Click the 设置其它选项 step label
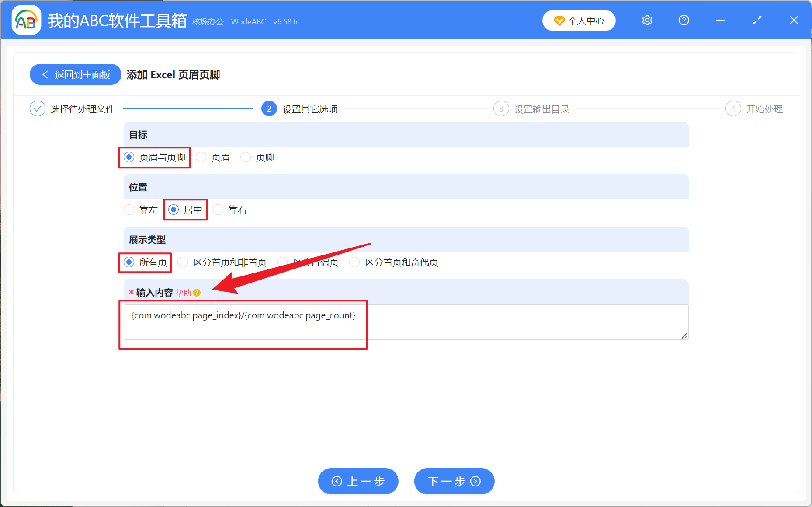Image resolution: width=812 pixels, height=507 pixels. [x=309, y=109]
